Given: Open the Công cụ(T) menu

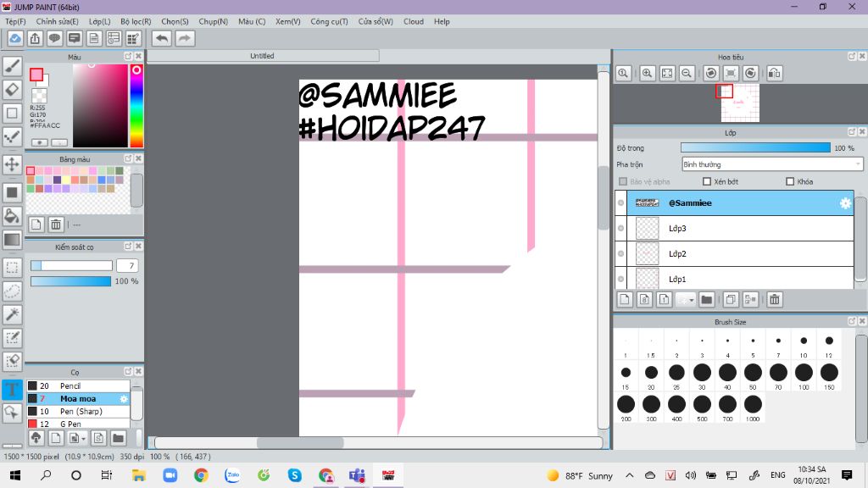Looking at the screenshot, I should pyautogui.click(x=329, y=21).
